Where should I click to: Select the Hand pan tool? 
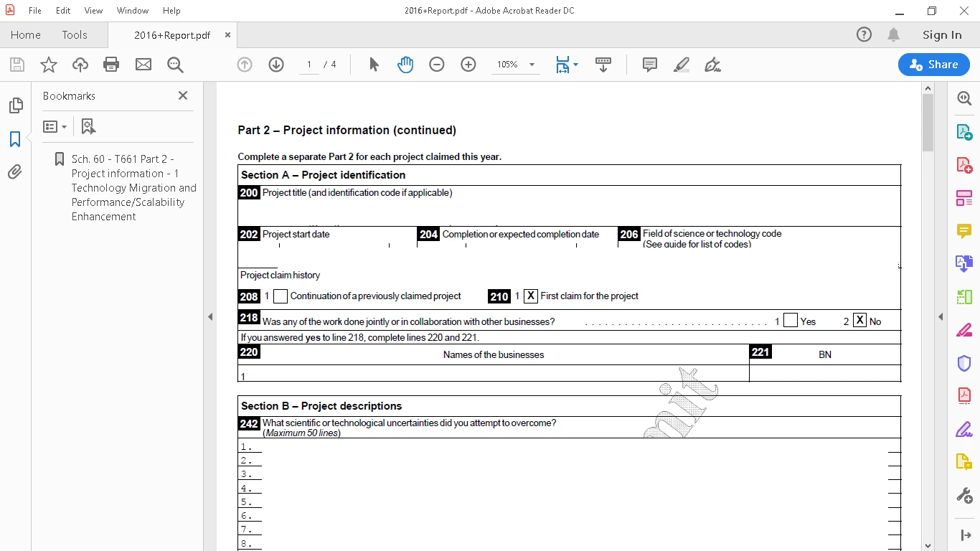tap(405, 65)
